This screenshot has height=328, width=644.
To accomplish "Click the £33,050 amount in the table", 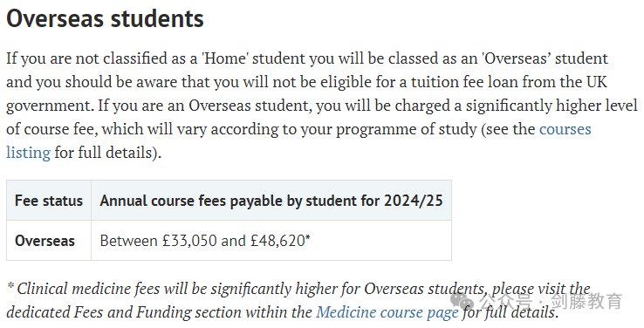I will (x=189, y=240).
